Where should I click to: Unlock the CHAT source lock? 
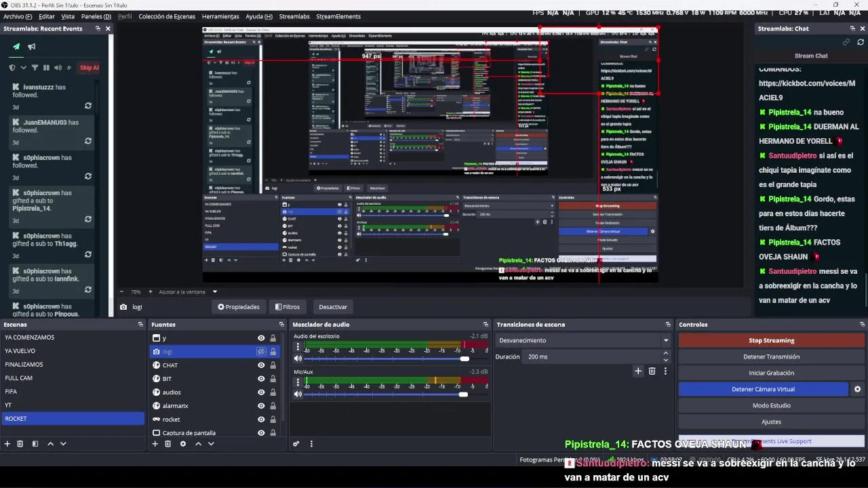[273, 365]
